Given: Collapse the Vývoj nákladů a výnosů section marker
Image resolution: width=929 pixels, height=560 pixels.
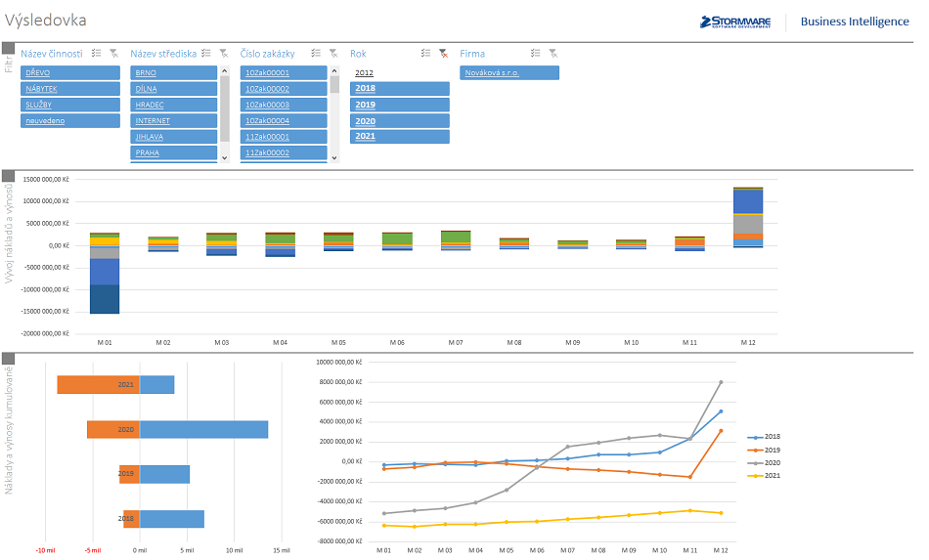Looking at the screenshot, I should 8,176.
